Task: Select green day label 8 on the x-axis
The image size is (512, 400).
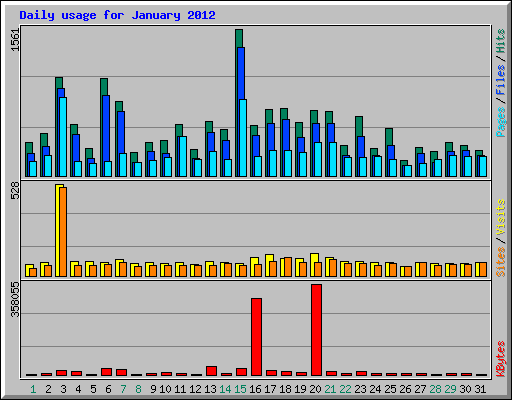Action: pos(138,389)
